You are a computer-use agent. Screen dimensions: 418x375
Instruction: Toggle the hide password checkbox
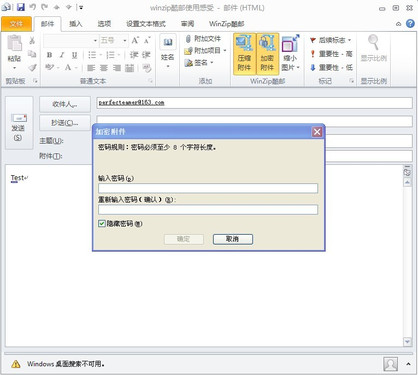[102, 223]
